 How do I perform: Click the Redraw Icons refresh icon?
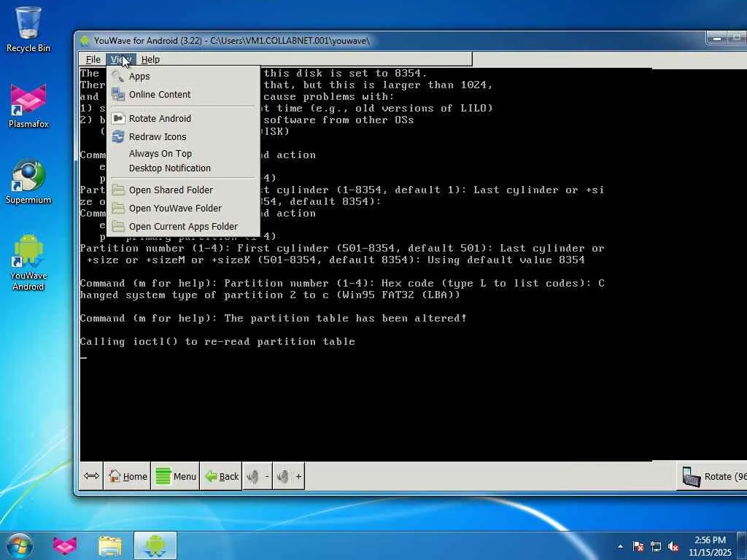[117, 136]
